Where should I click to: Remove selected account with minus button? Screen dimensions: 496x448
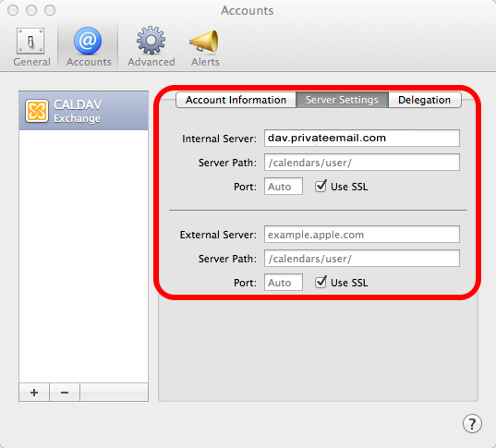pos(65,393)
